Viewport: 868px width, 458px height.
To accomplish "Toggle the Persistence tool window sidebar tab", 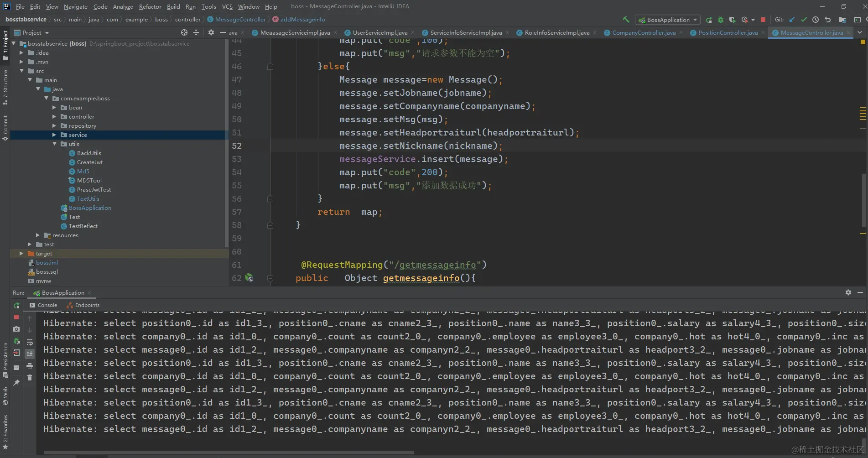I will pyautogui.click(x=5, y=360).
